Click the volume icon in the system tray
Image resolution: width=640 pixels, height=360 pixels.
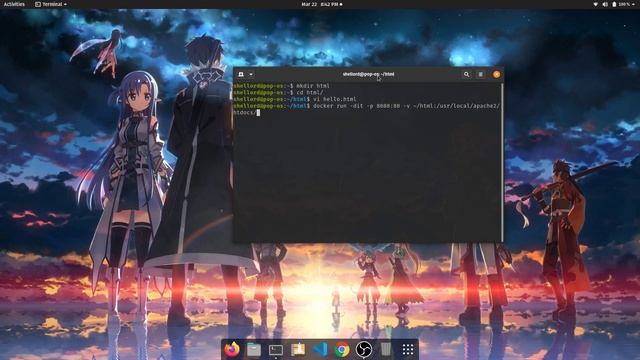coord(605,4)
